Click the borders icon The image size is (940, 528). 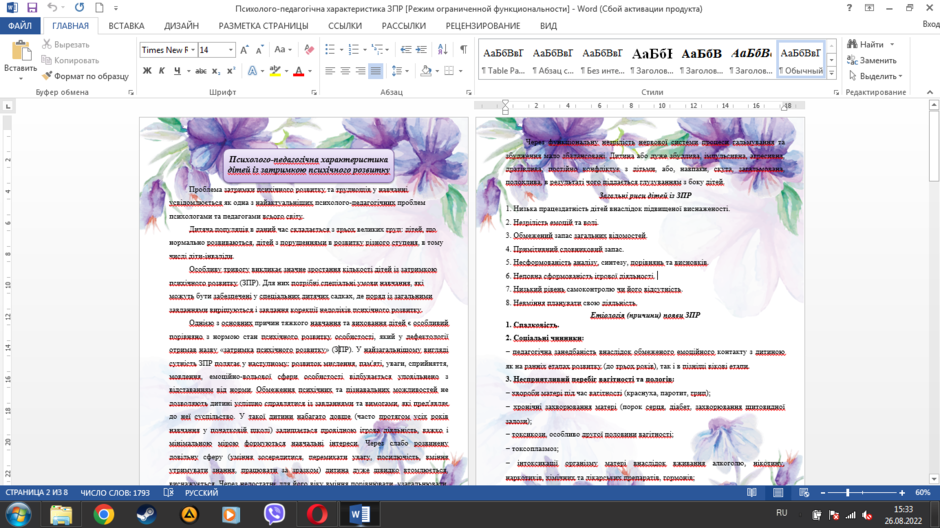(x=449, y=71)
